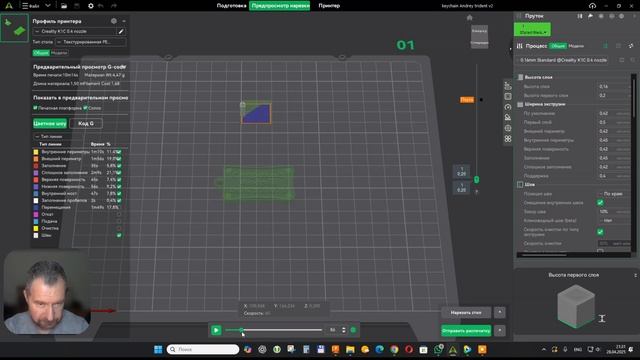
Task: Open the 0.16mm Standard process preset dropdown
Action: pyautogui.click(x=562, y=60)
